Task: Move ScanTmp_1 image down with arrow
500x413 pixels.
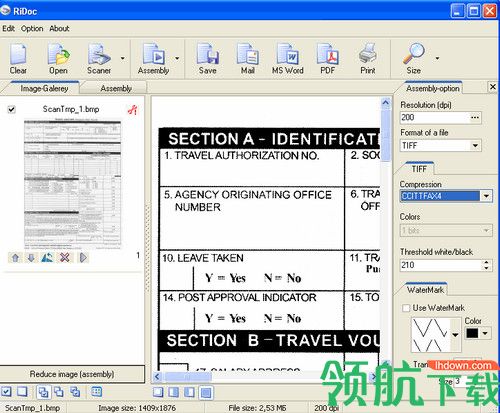Action: 31,258
